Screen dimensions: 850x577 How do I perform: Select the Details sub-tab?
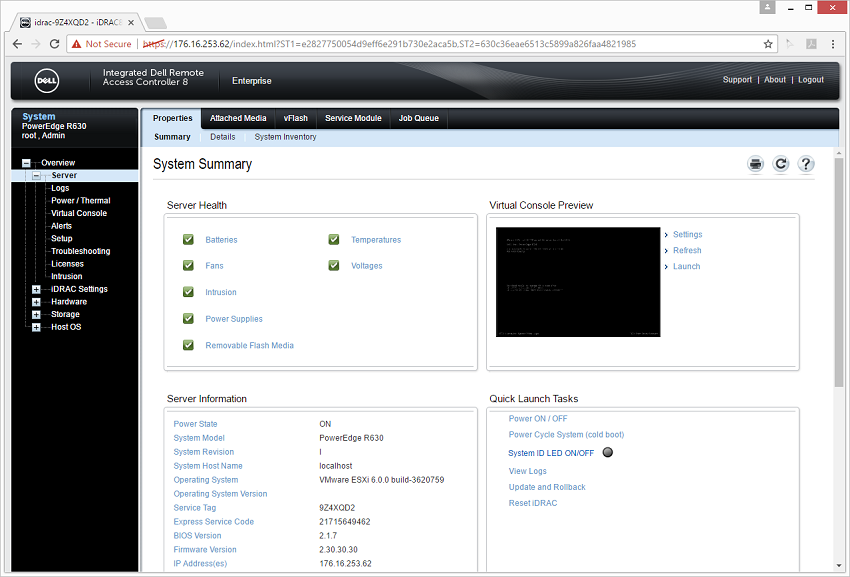(223, 137)
